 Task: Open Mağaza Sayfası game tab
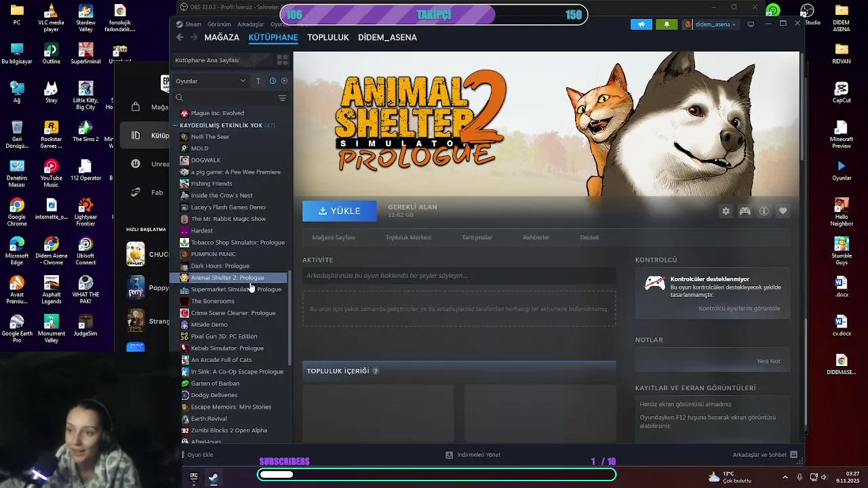(333, 237)
